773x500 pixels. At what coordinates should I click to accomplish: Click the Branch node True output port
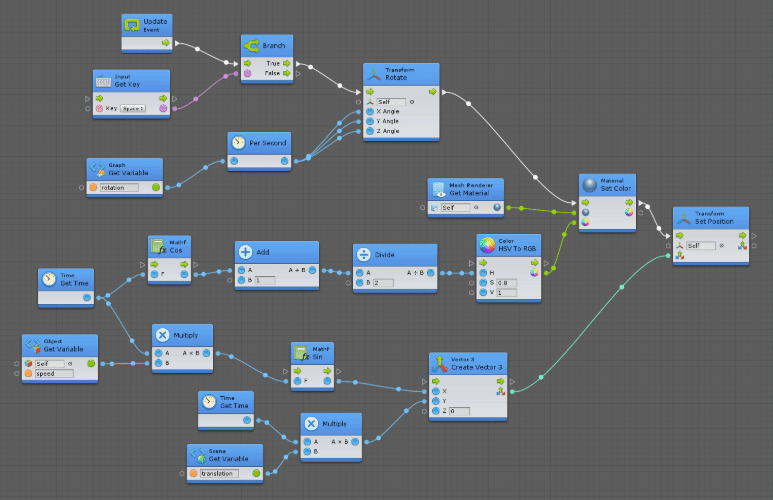pos(286,62)
